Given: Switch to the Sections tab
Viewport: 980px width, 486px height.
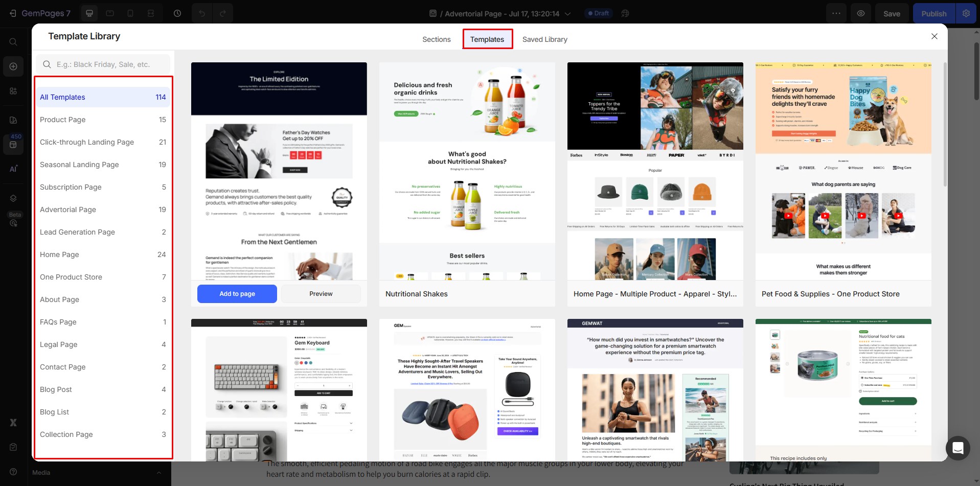Looking at the screenshot, I should 436,39.
